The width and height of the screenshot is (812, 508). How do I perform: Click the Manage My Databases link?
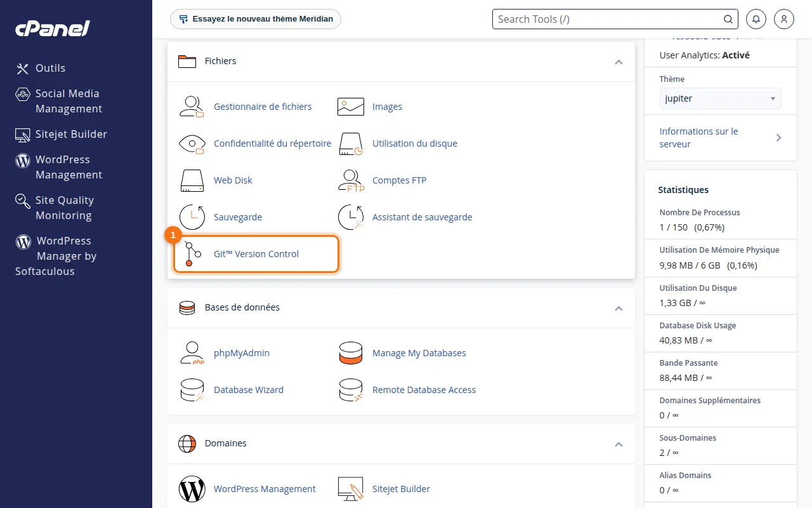coord(419,353)
